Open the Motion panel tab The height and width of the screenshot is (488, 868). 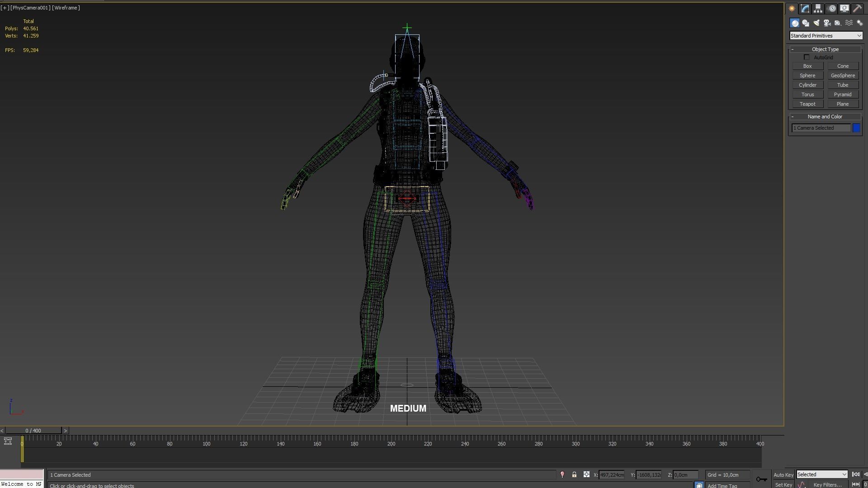tap(831, 9)
